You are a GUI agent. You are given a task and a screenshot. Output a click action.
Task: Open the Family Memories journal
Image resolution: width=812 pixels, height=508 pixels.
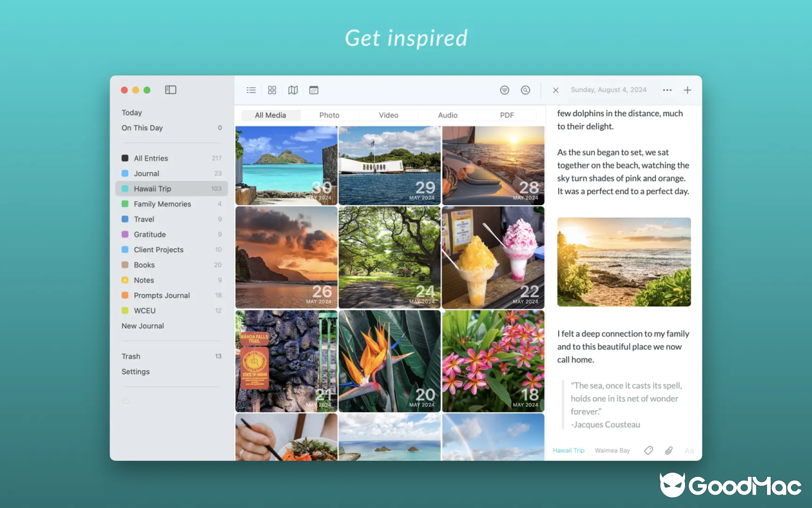tap(162, 204)
